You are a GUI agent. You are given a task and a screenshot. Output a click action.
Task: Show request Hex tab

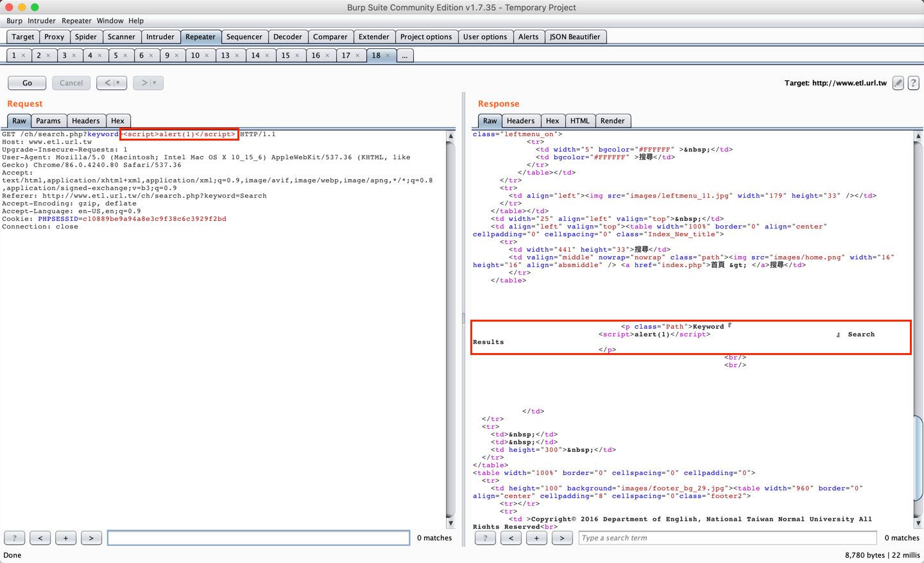pyautogui.click(x=117, y=121)
